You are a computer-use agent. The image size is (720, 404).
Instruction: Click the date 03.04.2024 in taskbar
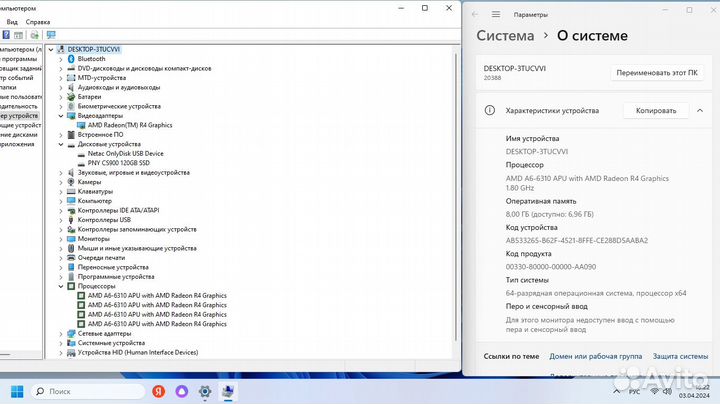[x=694, y=395]
